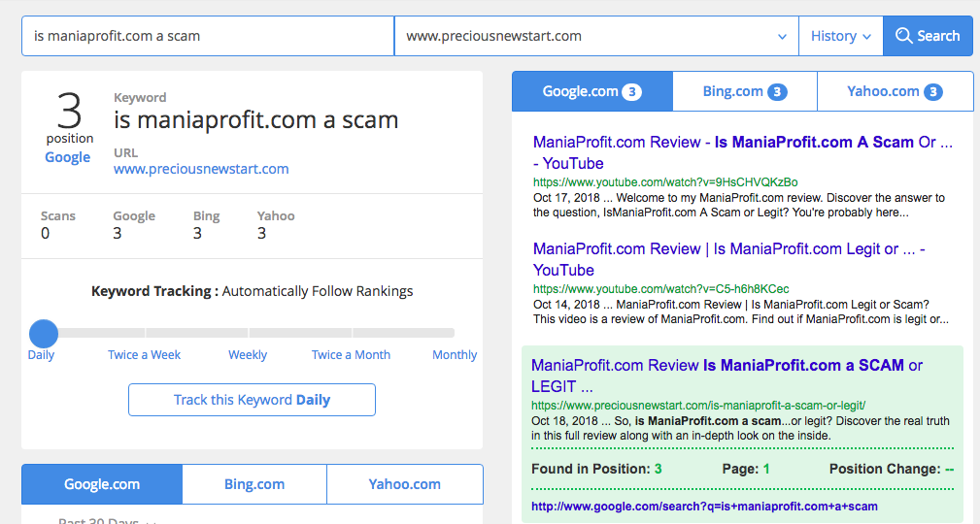Click the youtube.com watch?v=C5-h6h8KCec URL
This screenshot has height=524, width=980.
point(660,289)
